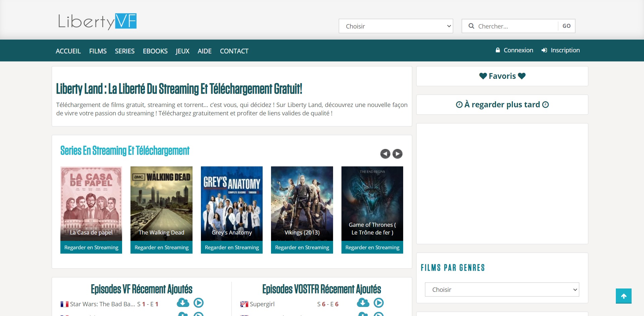Advance series carousel to next slide
This screenshot has width=644, height=316.
coord(397,154)
